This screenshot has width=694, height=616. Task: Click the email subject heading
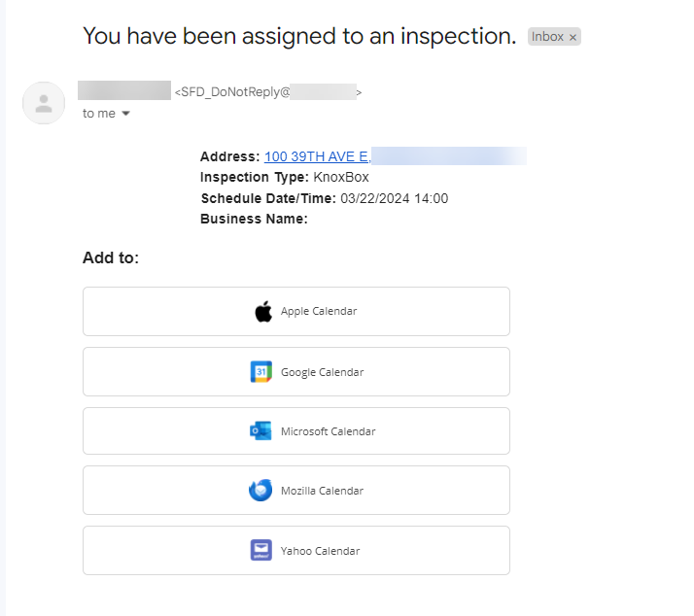(299, 36)
